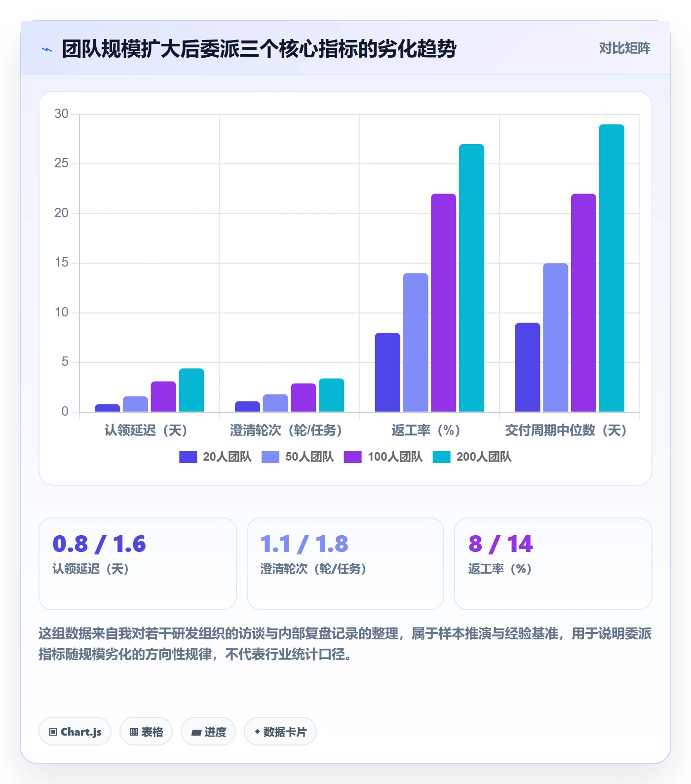Image resolution: width=691 pixels, height=784 pixels.
Task: Click the 20人团队 bar under 交付周期中位数
Action: tap(528, 367)
